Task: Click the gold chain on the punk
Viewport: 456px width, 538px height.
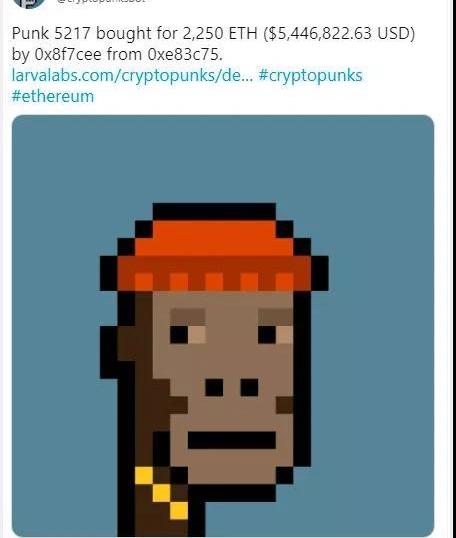Action: pos(161,493)
